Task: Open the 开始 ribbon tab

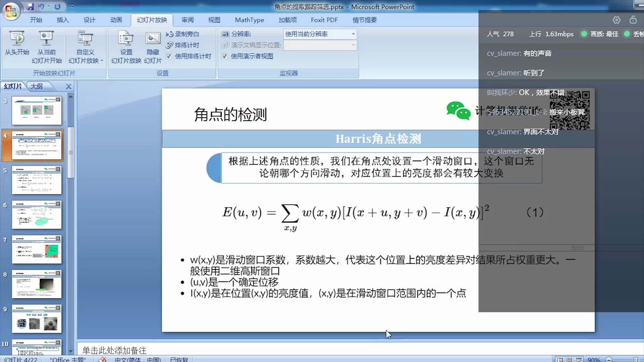Action: point(36,20)
